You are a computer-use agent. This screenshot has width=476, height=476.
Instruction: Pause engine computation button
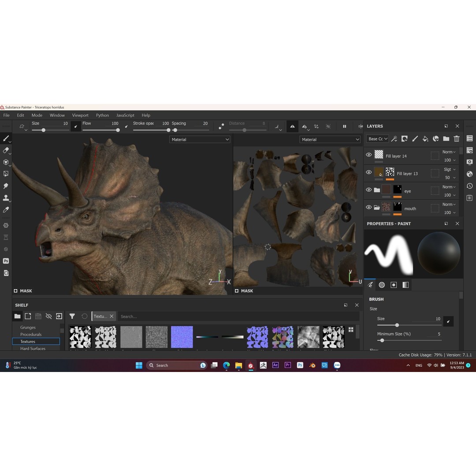pyautogui.click(x=345, y=126)
